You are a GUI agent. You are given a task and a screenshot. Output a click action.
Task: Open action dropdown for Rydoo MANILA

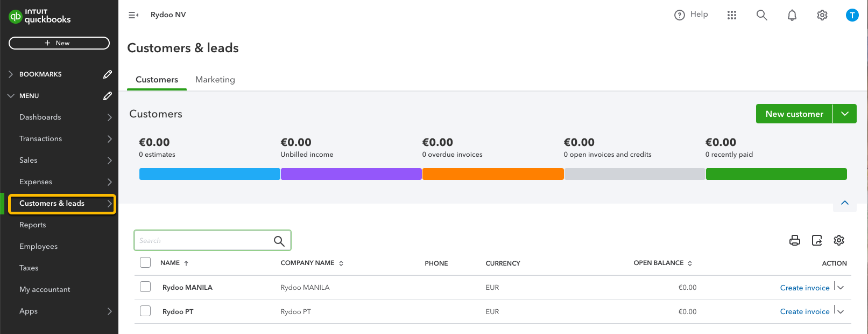coord(841,288)
